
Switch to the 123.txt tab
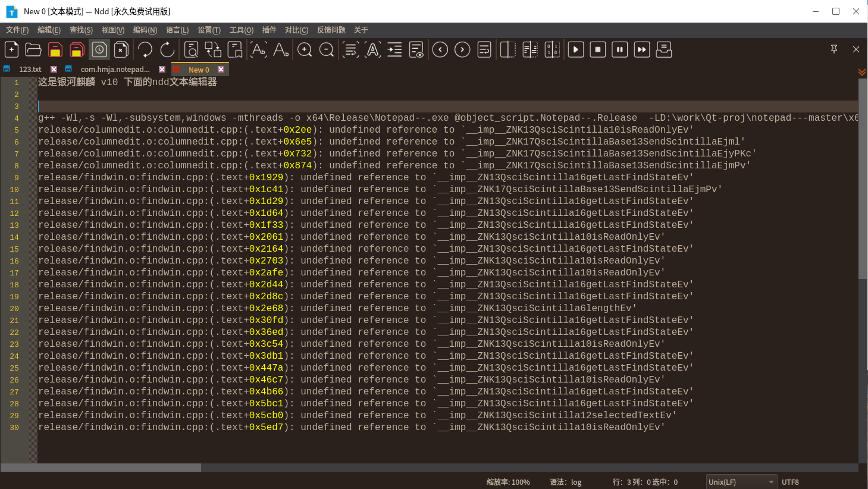click(x=30, y=70)
